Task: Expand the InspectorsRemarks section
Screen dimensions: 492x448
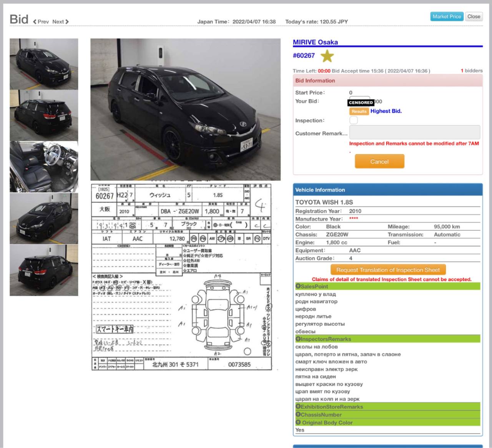Action: pos(388,339)
